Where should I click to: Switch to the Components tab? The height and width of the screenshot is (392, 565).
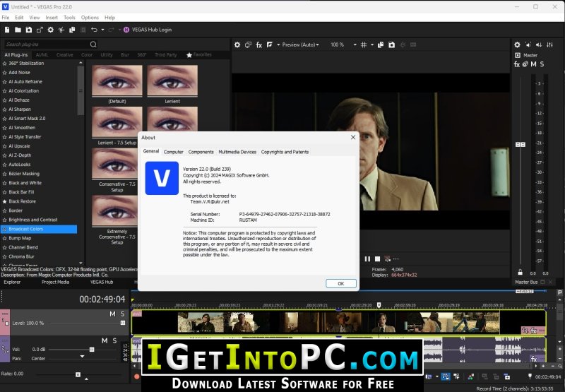click(x=201, y=152)
